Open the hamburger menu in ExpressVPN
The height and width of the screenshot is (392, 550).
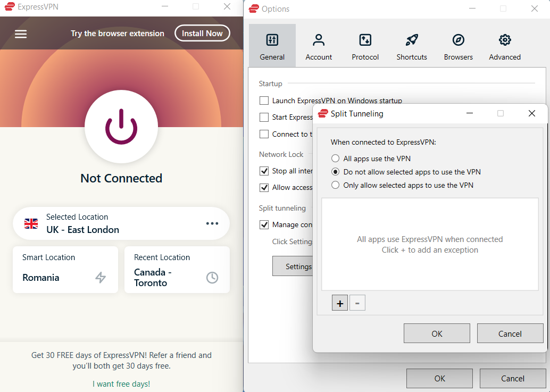pyautogui.click(x=21, y=34)
